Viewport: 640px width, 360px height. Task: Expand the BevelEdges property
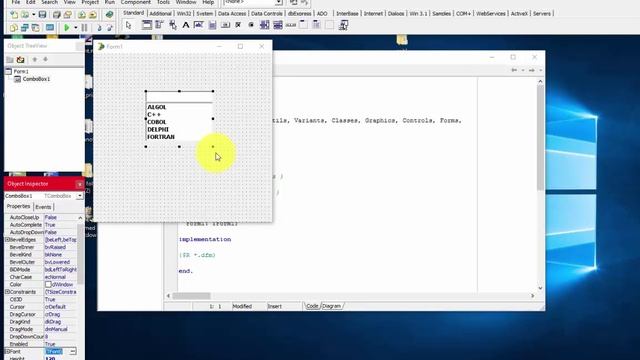point(7,240)
